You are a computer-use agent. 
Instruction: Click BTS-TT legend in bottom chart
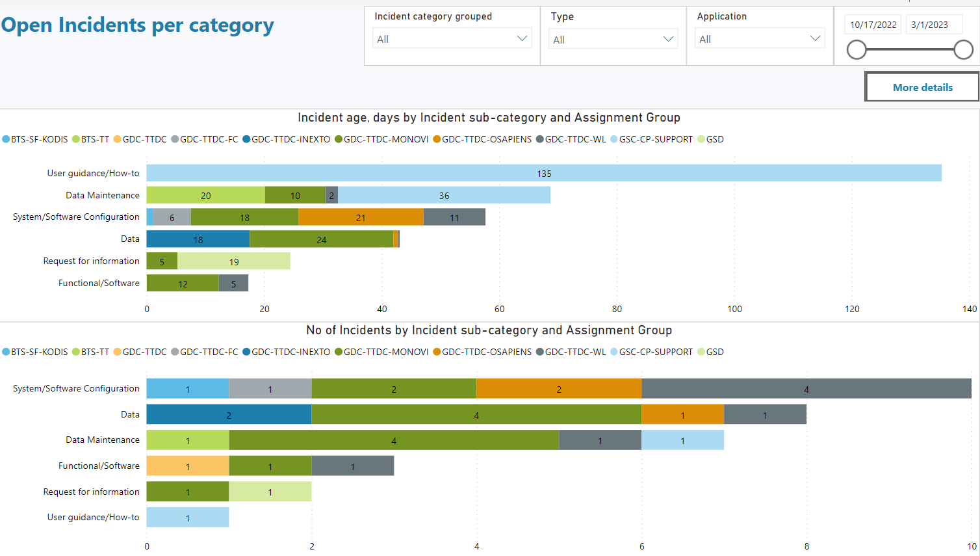[x=90, y=352]
